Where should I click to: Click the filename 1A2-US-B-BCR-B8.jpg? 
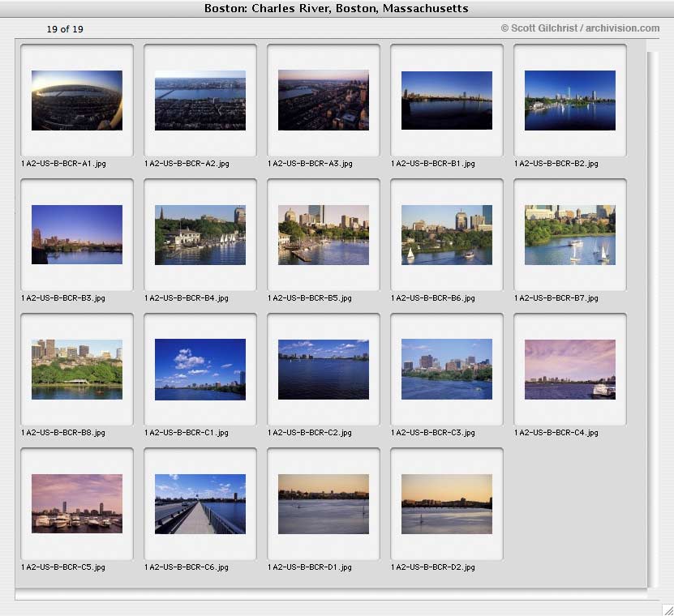point(63,433)
